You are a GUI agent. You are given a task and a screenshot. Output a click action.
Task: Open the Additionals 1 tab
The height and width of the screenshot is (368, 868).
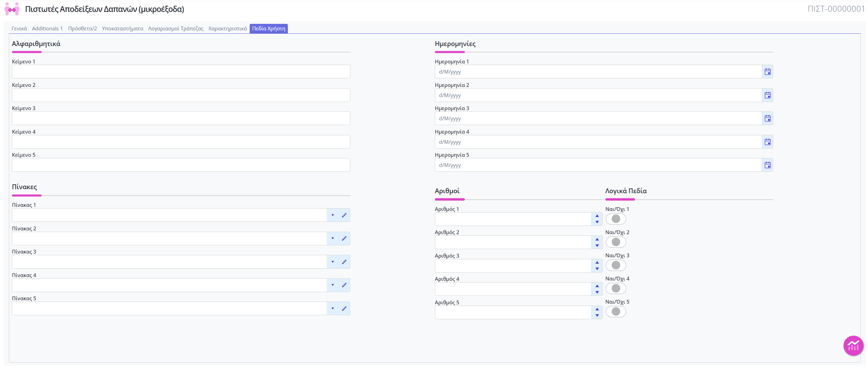[x=47, y=29]
